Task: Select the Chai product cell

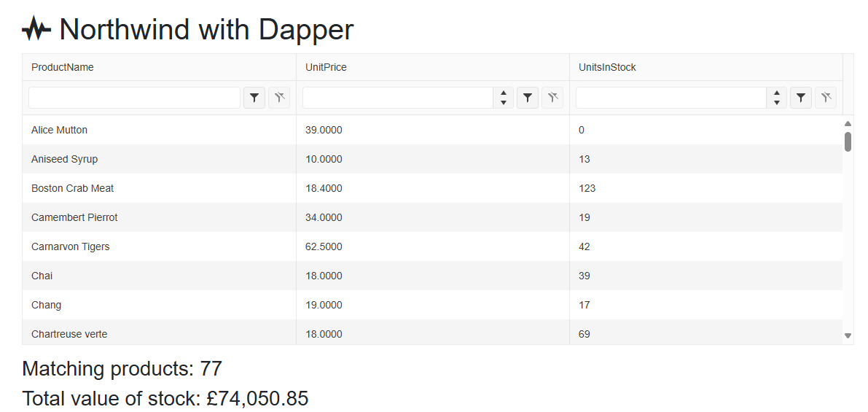Action: (x=160, y=276)
